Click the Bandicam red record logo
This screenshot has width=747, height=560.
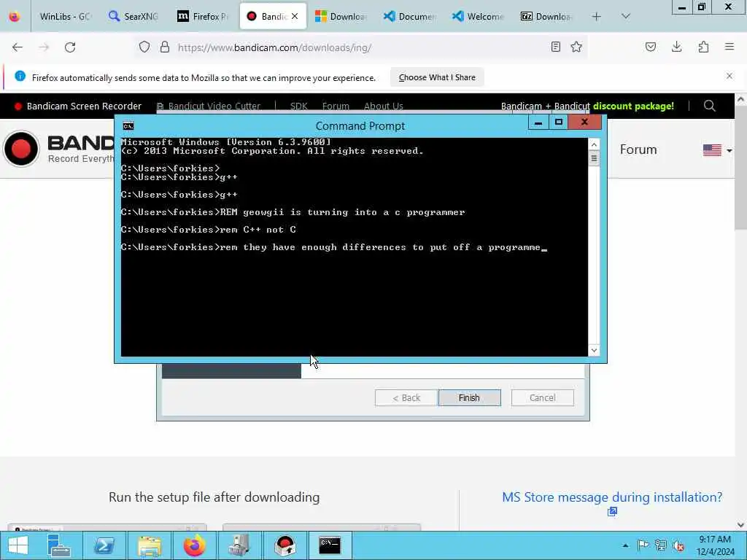tap(21, 149)
